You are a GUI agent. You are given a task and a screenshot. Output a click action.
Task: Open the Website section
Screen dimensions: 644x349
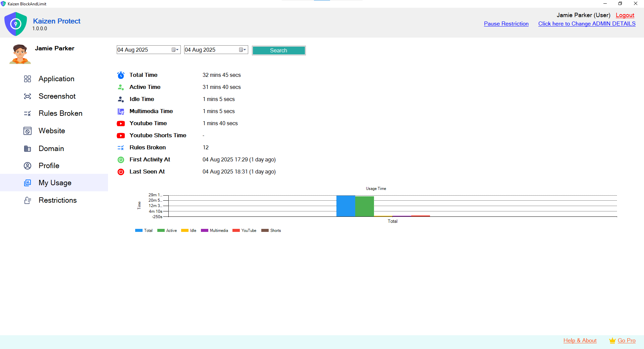pos(52,131)
